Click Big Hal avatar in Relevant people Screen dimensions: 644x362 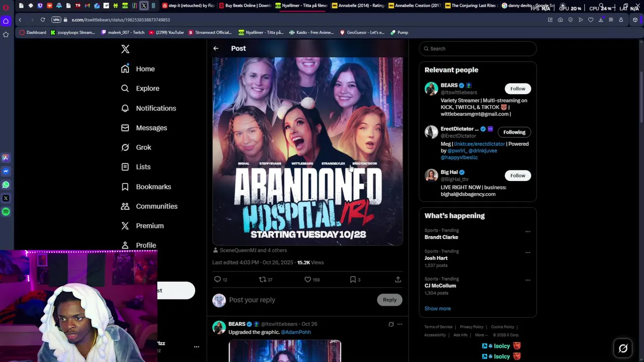click(x=431, y=175)
